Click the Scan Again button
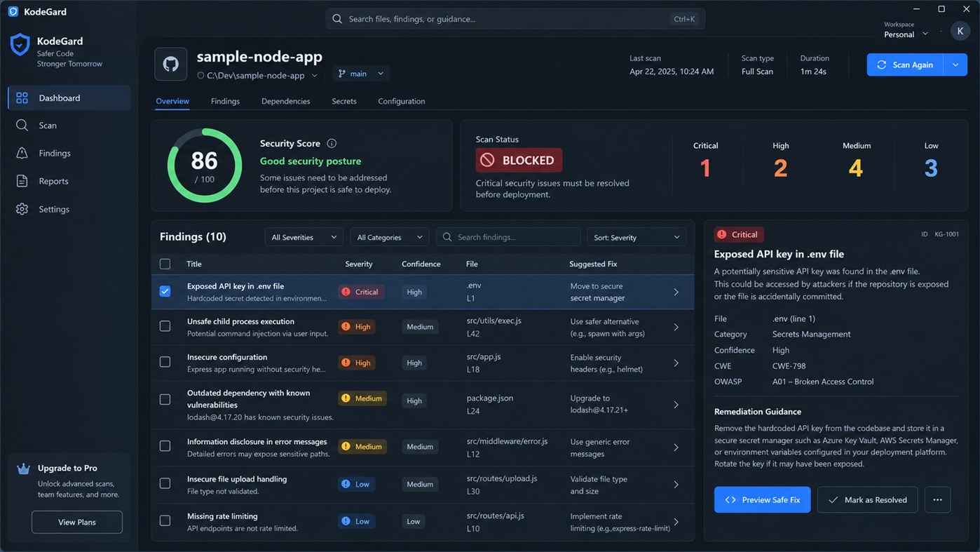980x552 pixels. tap(905, 65)
